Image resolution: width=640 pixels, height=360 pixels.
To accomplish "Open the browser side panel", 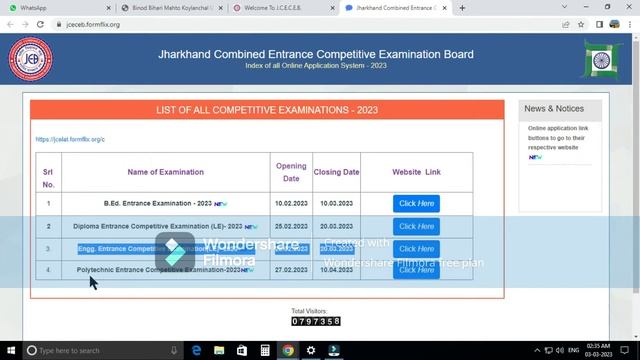I will click(x=599, y=24).
